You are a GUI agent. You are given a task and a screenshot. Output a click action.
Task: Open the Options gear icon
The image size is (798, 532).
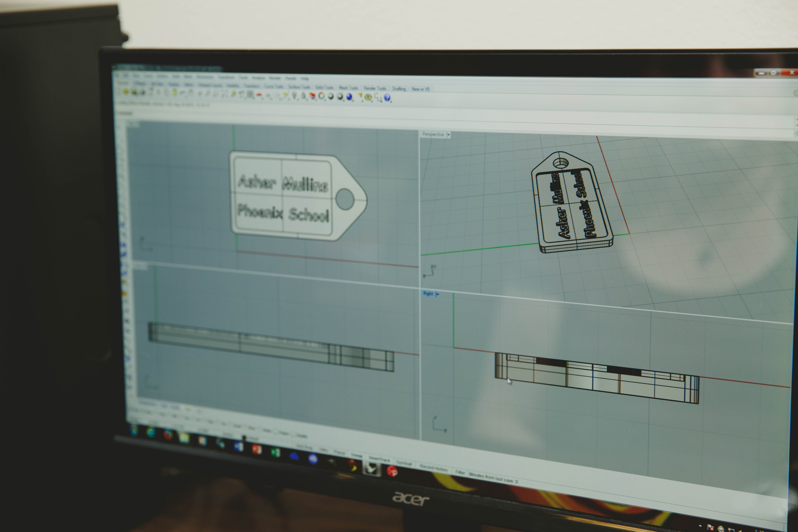tap(368, 97)
